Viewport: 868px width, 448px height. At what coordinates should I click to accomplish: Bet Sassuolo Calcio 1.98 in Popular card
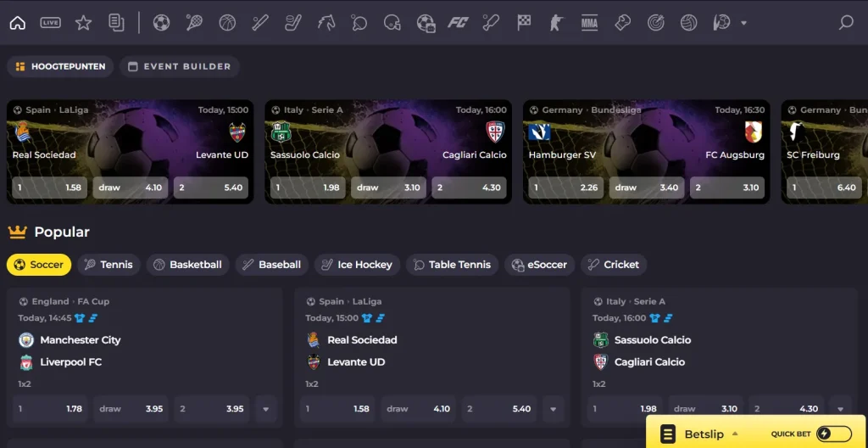625,409
